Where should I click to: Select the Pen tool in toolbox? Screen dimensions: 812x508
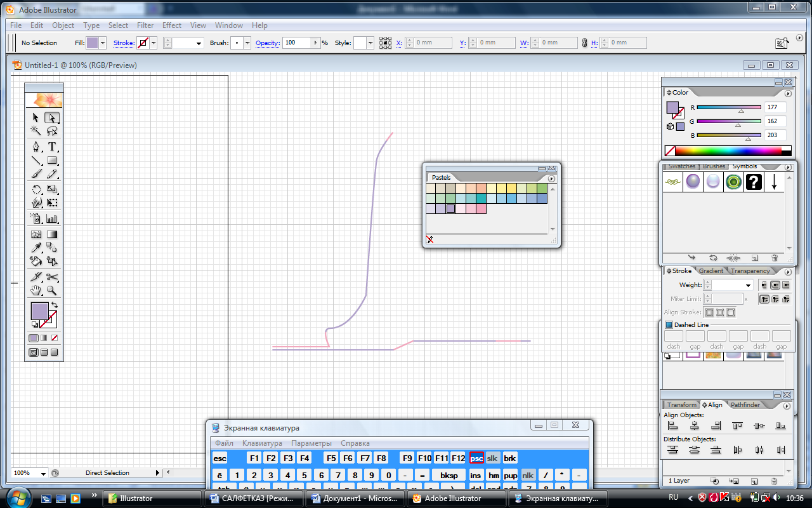[36, 147]
